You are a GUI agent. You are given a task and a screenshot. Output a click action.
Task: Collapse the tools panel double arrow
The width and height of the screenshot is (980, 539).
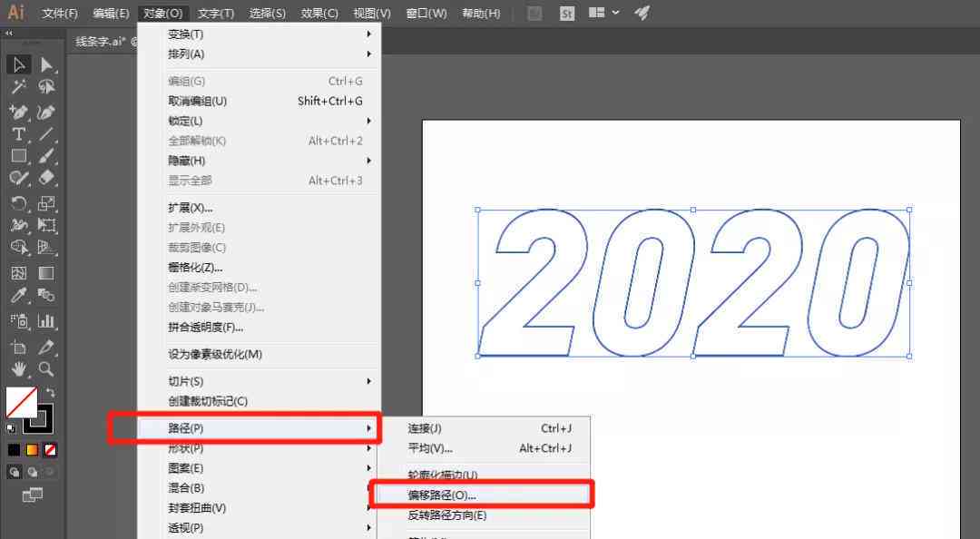pyautogui.click(x=9, y=34)
